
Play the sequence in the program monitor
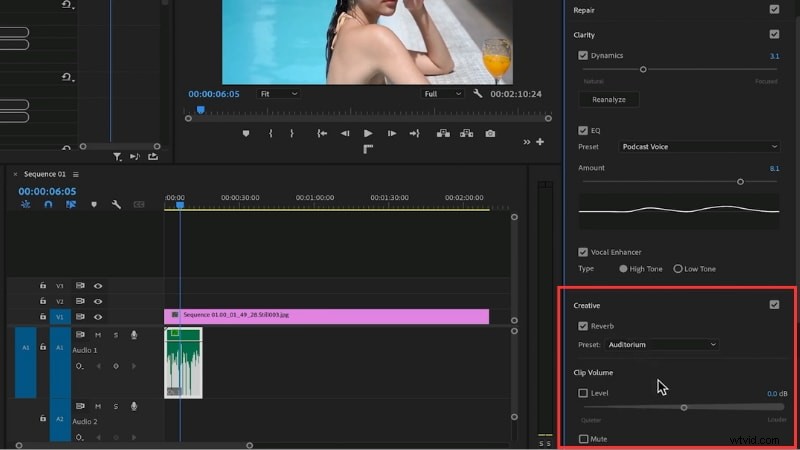point(368,134)
